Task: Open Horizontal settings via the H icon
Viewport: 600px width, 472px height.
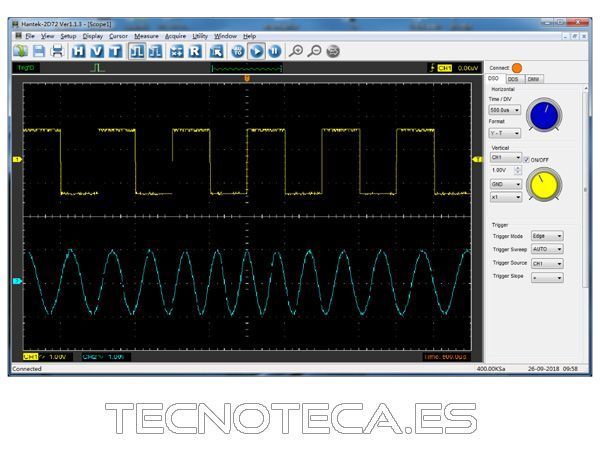Action: 78,51
